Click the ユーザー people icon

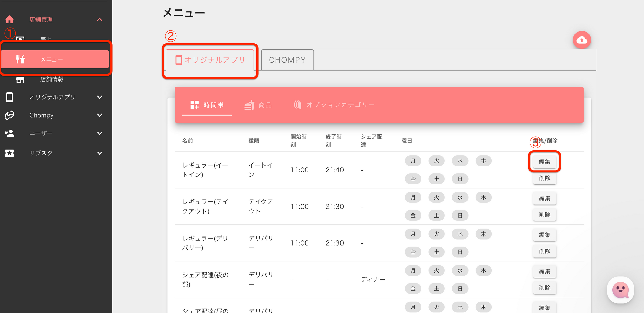pos(10,133)
